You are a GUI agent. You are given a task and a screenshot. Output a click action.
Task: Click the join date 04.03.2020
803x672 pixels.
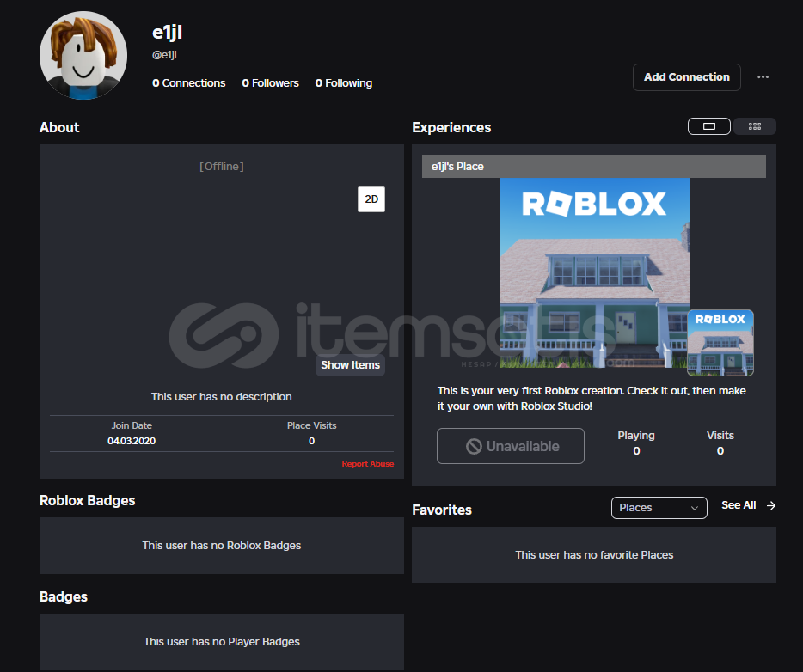point(132,441)
